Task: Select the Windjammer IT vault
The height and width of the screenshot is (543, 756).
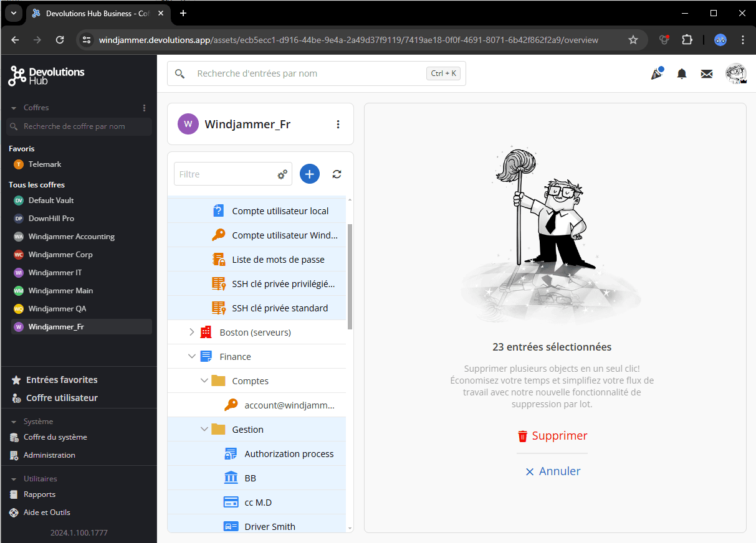Action: click(55, 273)
